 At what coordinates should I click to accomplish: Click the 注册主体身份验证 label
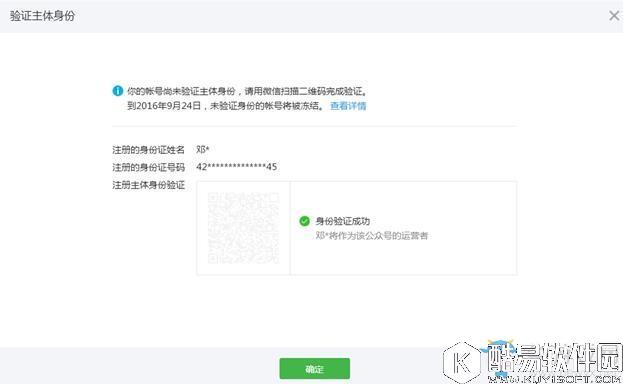coord(148,185)
